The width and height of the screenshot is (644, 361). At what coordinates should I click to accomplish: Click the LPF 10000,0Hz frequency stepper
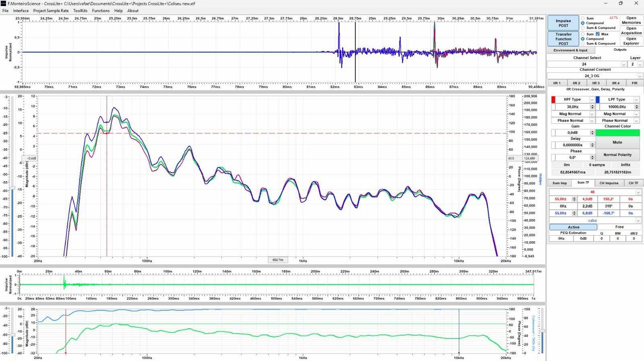tap(636, 107)
